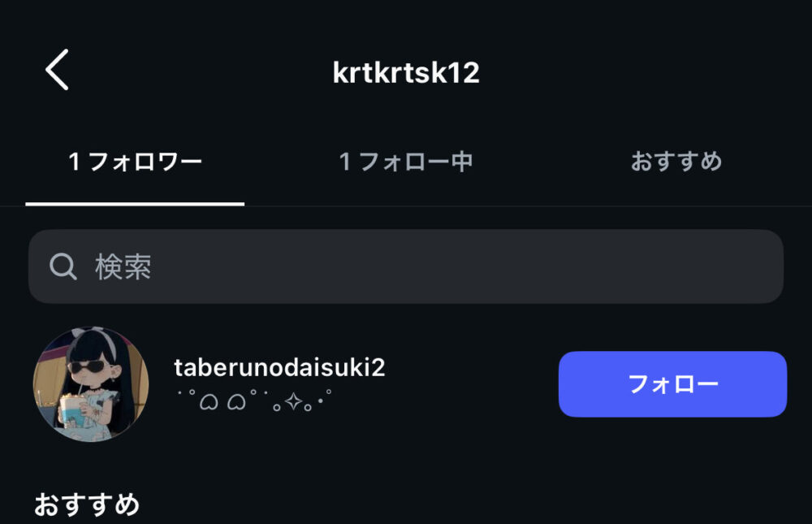This screenshot has width=812, height=524.
Task: Click the white underline beneath フォロワー tab
Action: point(135,203)
